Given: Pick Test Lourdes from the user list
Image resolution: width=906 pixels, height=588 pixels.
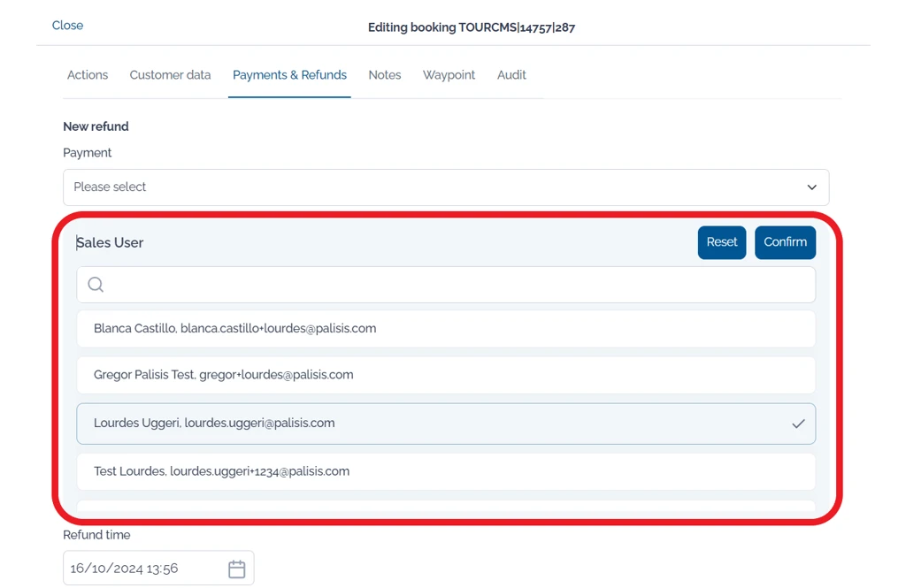Looking at the screenshot, I should pos(446,471).
